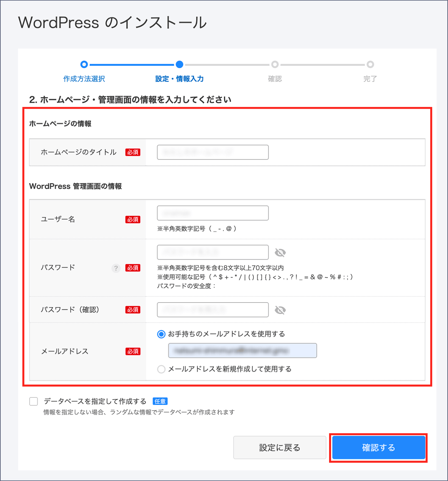Image resolution: width=448 pixels, height=481 pixels.
Task: Click the 確認する button
Action: tap(378, 447)
